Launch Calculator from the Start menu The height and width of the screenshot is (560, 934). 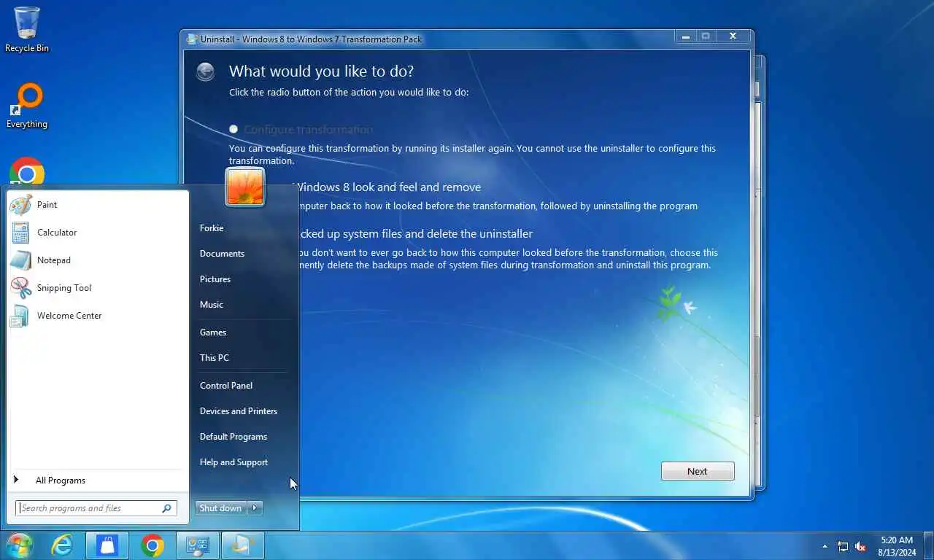point(97,233)
